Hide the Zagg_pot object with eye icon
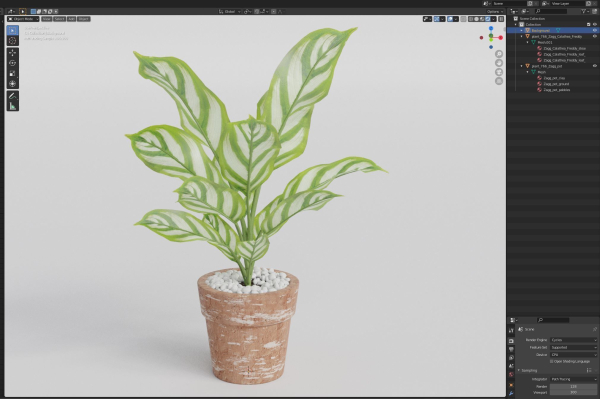Viewport: 600px width, 399px height. tap(595, 66)
